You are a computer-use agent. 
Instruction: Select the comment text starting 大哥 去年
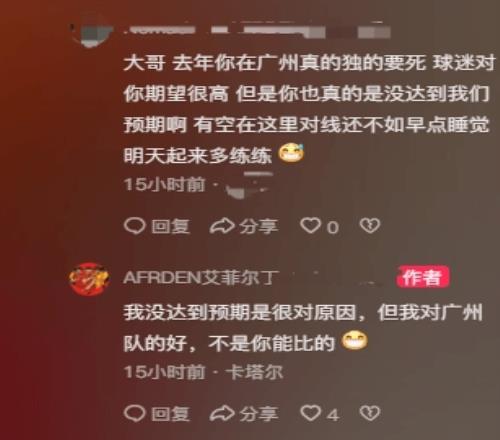(309, 109)
